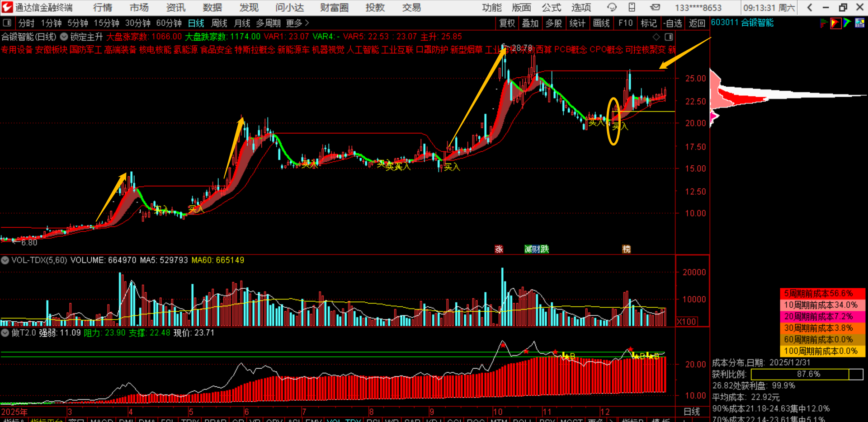
Task: Click the 复权 button
Action: (507, 23)
